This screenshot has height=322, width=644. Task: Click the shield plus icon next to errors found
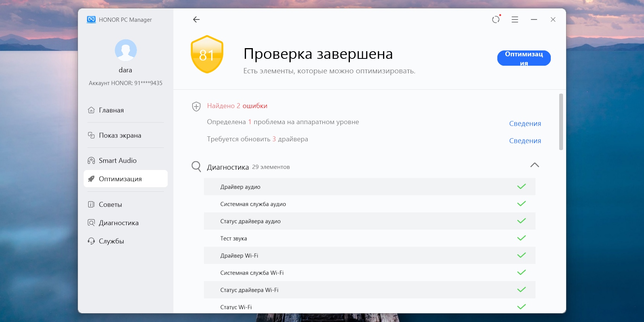click(196, 106)
